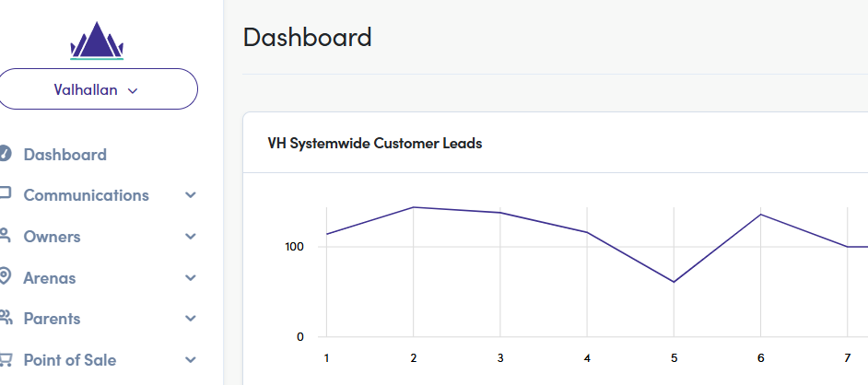868x385 pixels.
Task: Click x-axis label 1
Action: pos(326,358)
